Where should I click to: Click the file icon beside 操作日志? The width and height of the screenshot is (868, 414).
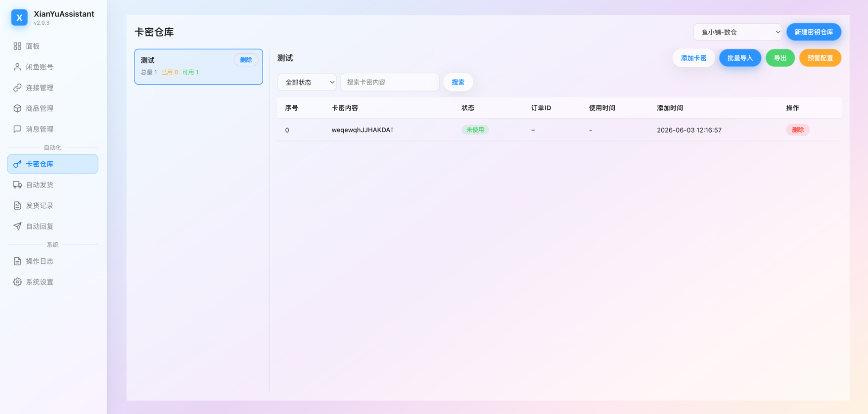[17, 261]
